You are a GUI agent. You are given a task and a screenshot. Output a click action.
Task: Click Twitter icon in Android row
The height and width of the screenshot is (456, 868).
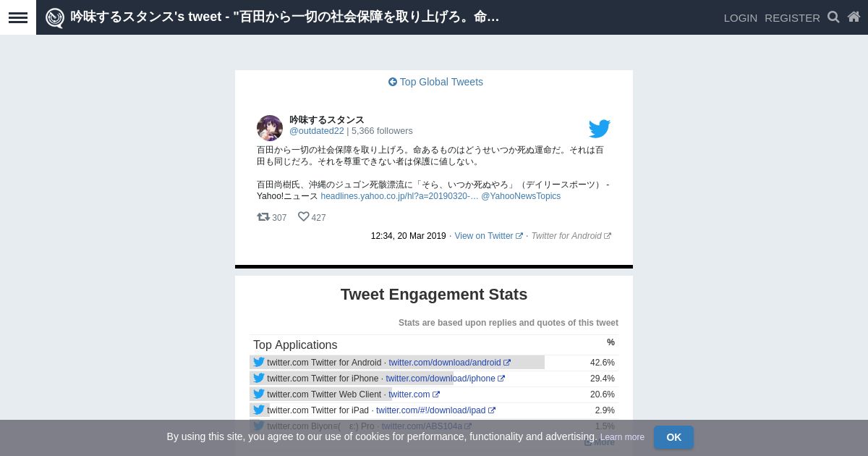pyautogui.click(x=259, y=362)
